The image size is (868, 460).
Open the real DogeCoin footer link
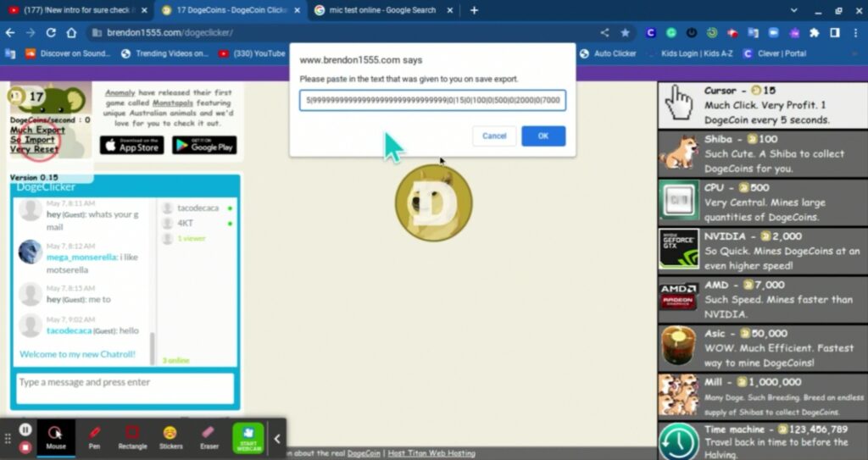364,453
